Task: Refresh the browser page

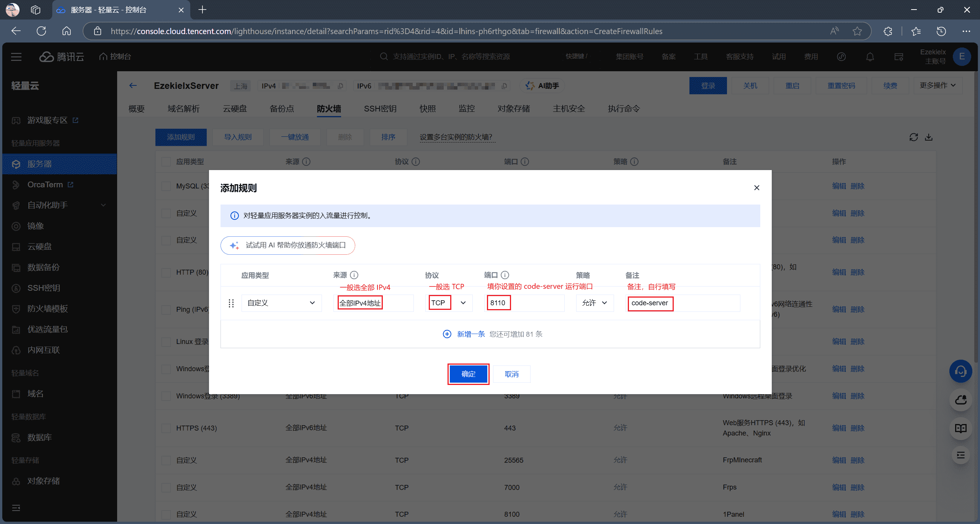Action: coord(41,31)
